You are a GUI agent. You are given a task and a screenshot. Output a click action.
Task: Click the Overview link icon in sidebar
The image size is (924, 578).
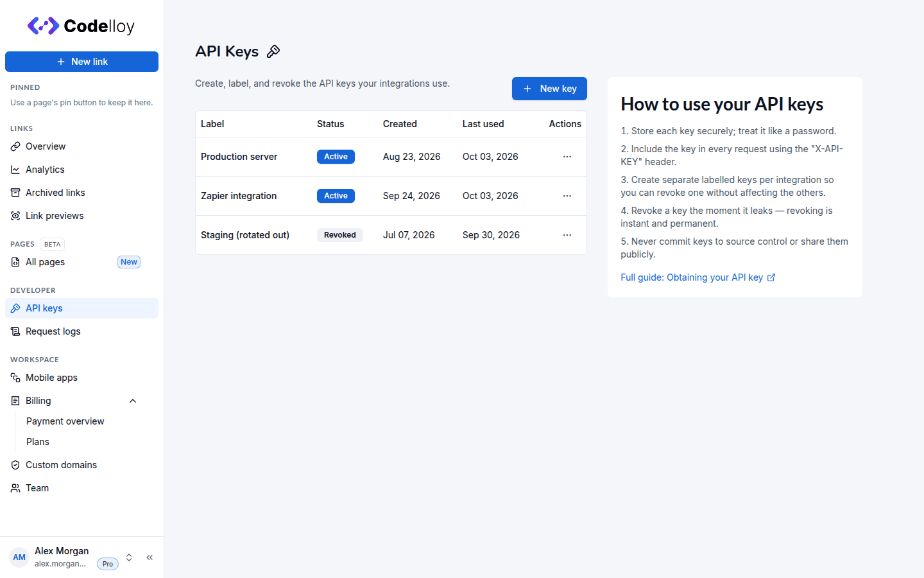click(15, 146)
